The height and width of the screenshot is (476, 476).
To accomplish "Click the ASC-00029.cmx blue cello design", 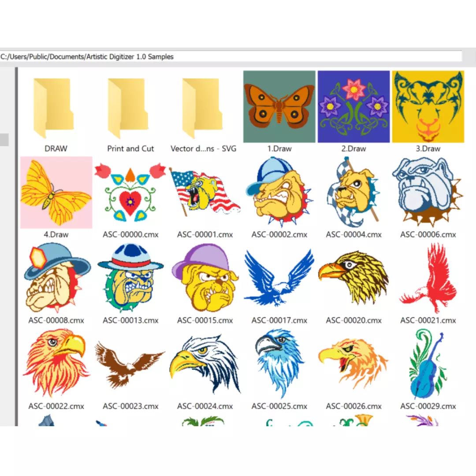I will click(x=428, y=364).
